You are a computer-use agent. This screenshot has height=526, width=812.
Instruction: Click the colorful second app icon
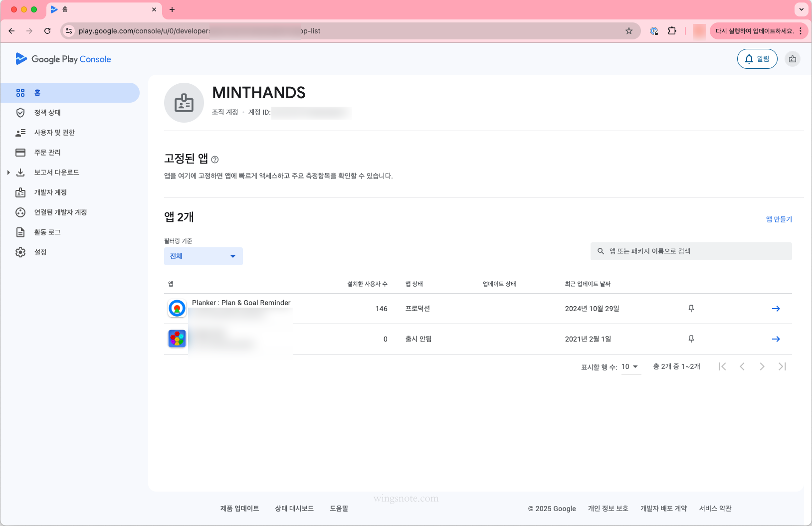tap(177, 339)
